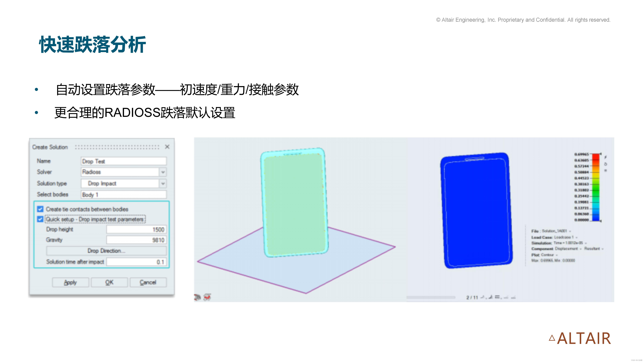Click the Solution time after impact label
Viewport: 644px width, 362px height.
[x=75, y=262]
